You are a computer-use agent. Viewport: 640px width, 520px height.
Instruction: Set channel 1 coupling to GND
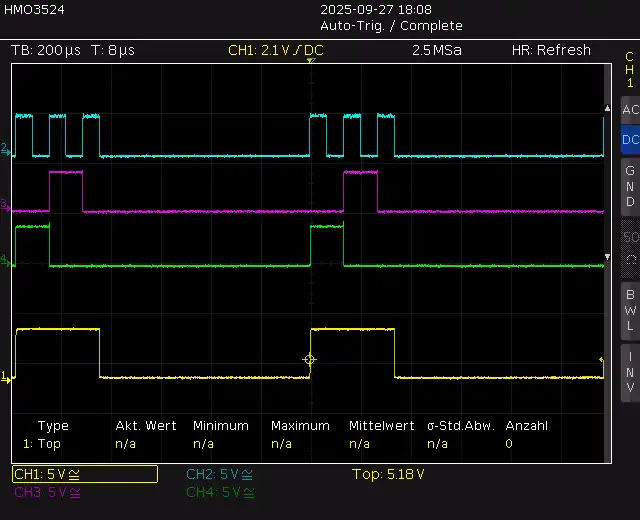pyautogui.click(x=629, y=186)
